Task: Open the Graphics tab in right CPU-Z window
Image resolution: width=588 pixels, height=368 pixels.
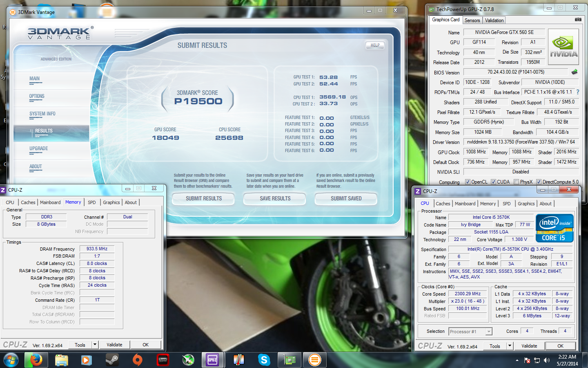Action: click(526, 204)
